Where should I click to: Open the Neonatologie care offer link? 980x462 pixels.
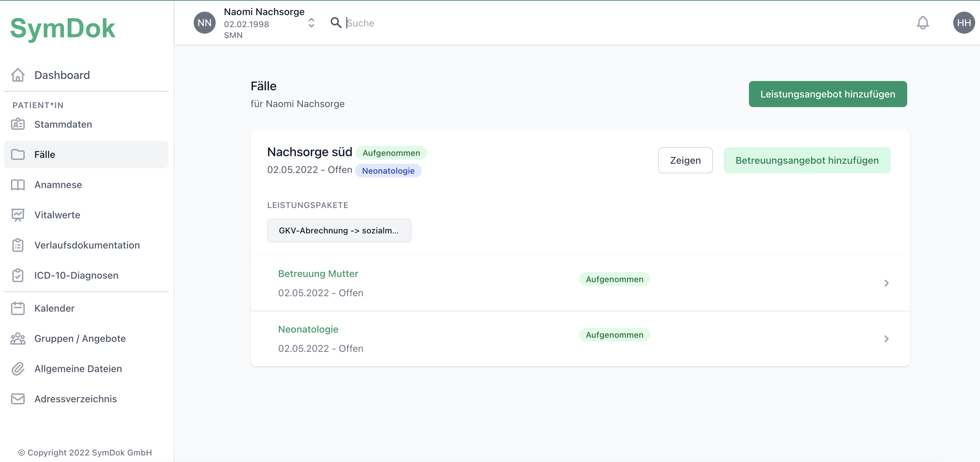[x=308, y=329]
